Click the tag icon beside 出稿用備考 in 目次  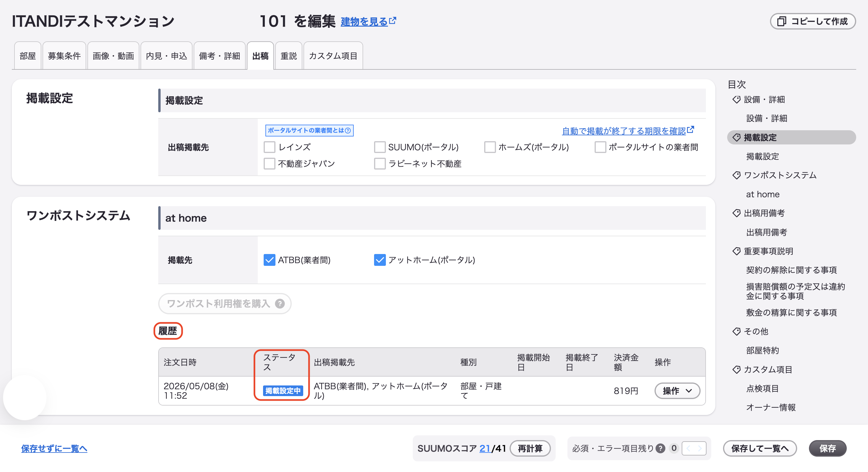point(737,213)
